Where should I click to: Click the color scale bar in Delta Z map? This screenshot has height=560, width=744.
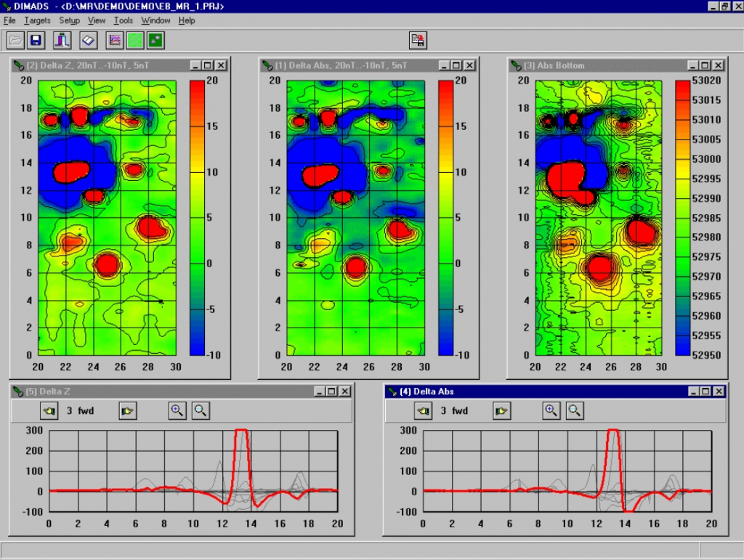click(x=198, y=217)
